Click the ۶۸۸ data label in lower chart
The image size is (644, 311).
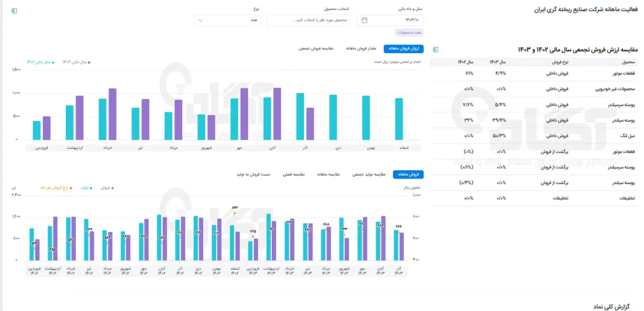[x=326, y=224]
